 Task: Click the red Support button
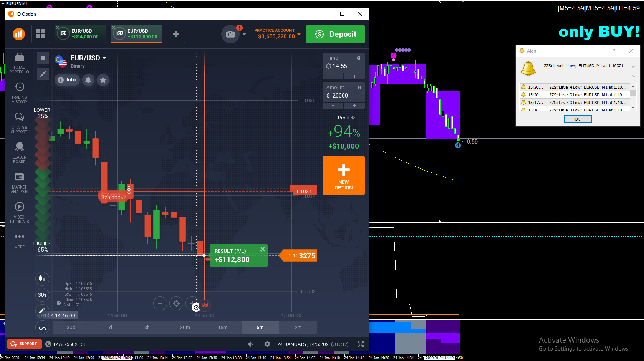pyautogui.click(x=25, y=344)
